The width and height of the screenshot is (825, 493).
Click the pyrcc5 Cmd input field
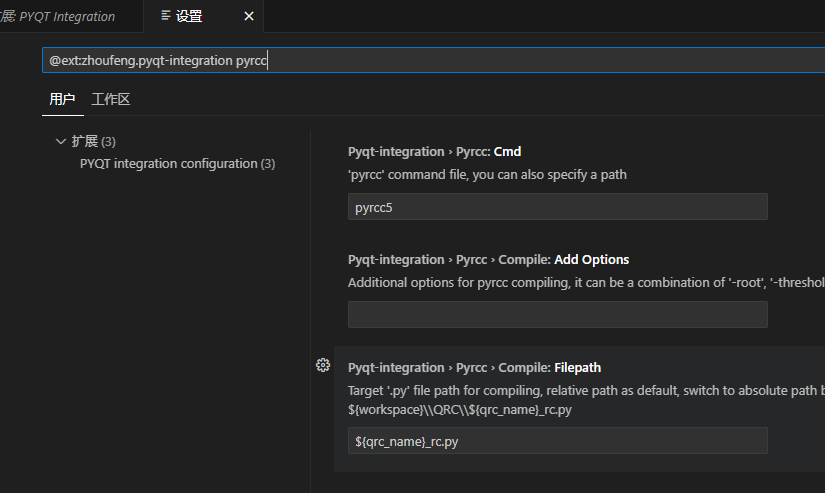(557, 207)
